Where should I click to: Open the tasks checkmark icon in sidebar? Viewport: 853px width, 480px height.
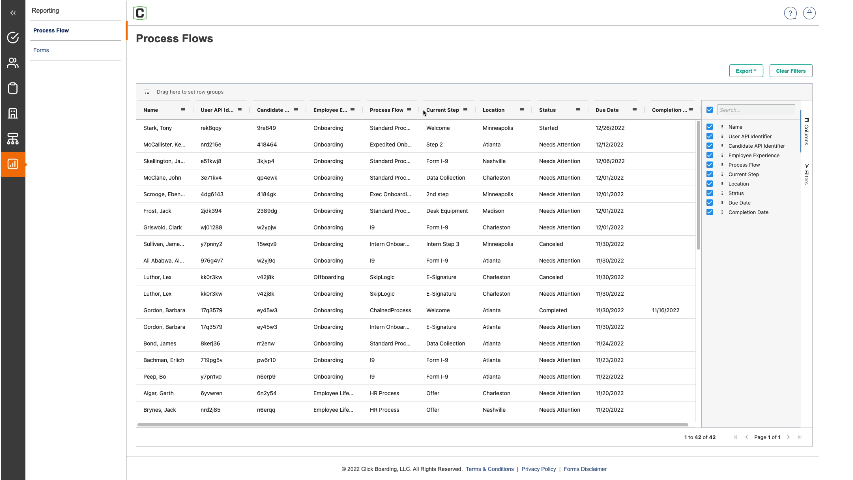pos(13,38)
